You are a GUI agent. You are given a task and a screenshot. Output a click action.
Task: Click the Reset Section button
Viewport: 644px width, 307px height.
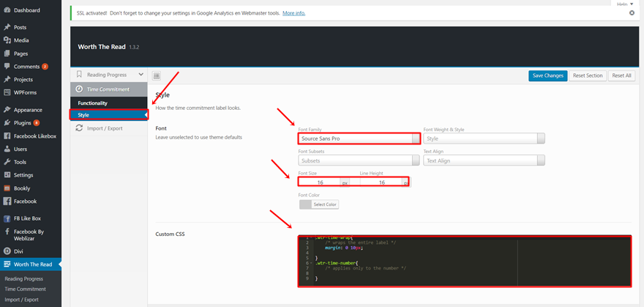(x=588, y=75)
